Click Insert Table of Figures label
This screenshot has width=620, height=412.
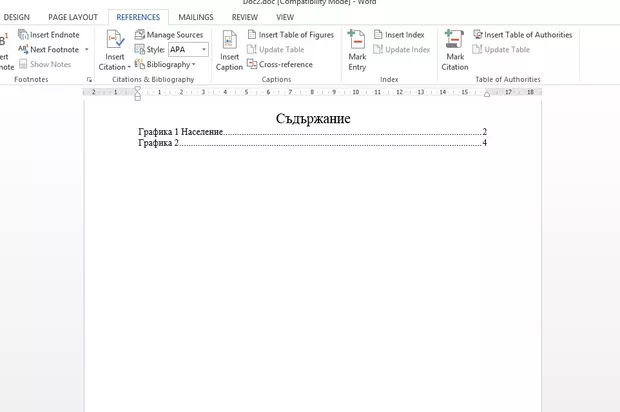click(296, 35)
